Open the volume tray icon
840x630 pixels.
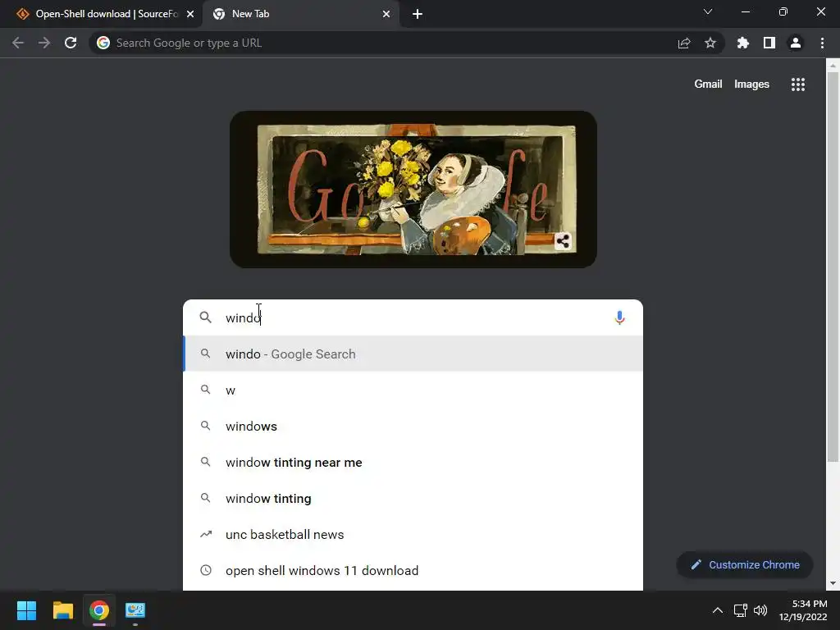[760, 610]
